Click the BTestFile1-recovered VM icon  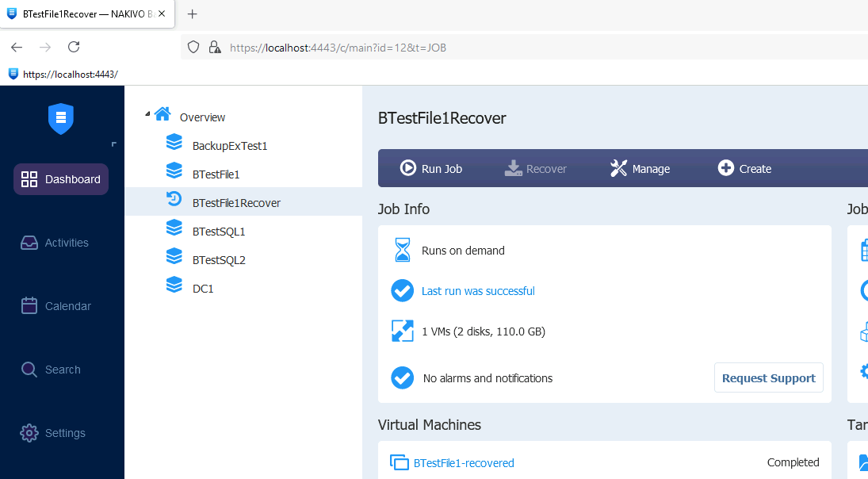click(x=400, y=462)
